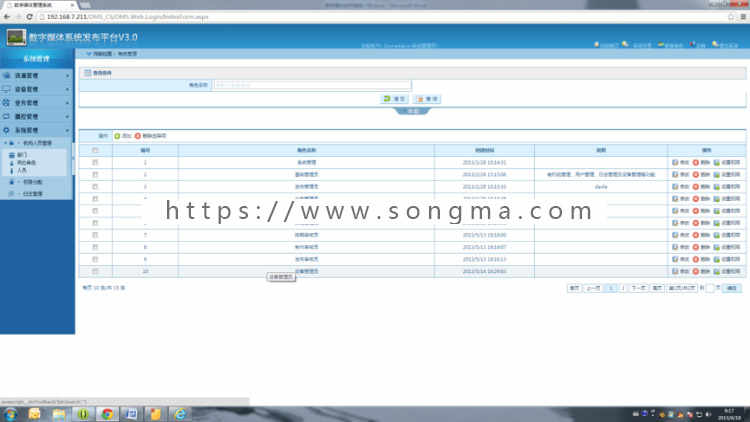
Task: Click the next-page pagination button
Action: click(639, 288)
